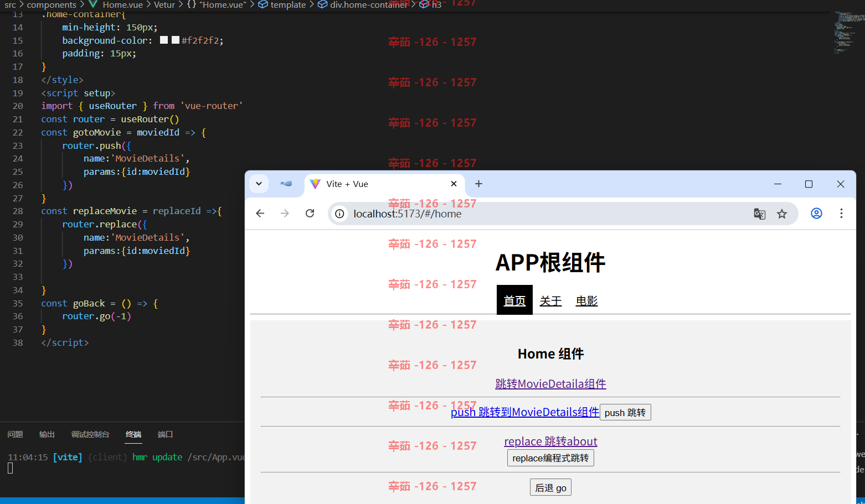The width and height of the screenshot is (865, 504).
Task: Click goBack function name
Action: pos(89,303)
